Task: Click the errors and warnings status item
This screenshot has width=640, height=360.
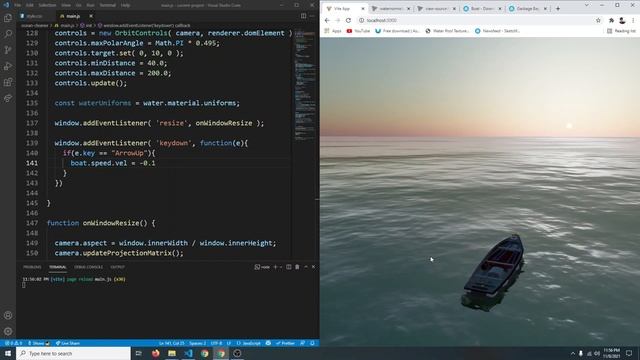Action: (x=13, y=343)
